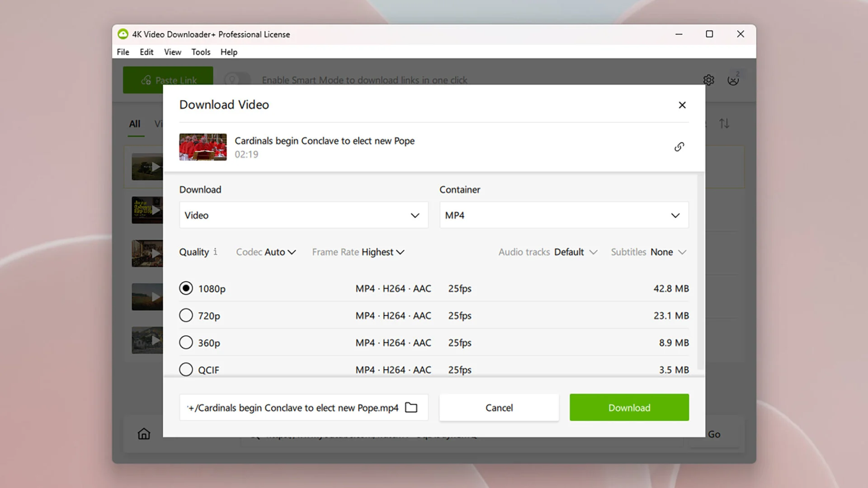The height and width of the screenshot is (488, 868).
Task: Click the 42.8 MB size value
Action: pos(671,288)
